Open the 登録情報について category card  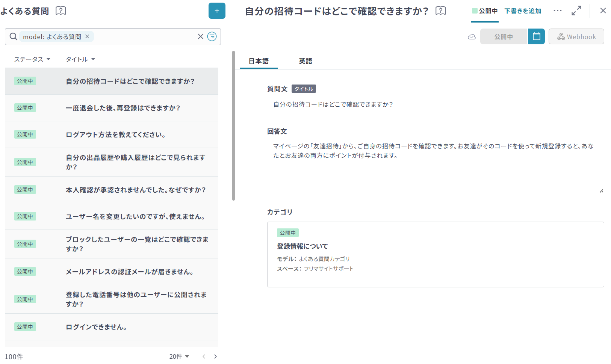[x=435, y=254]
